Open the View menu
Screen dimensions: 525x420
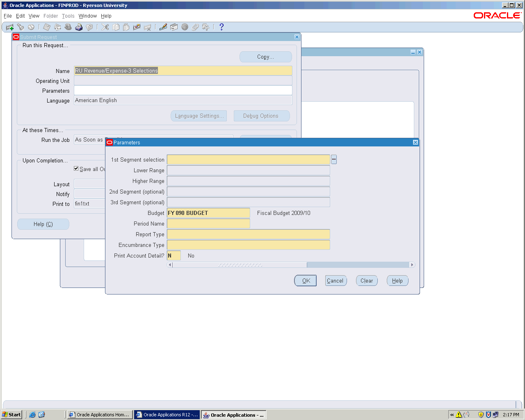click(34, 16)
